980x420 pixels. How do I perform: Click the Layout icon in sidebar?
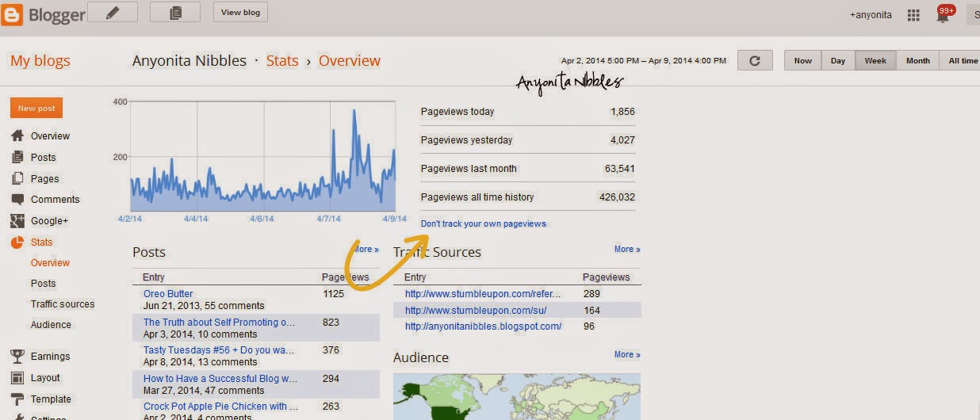click(17, 378)
